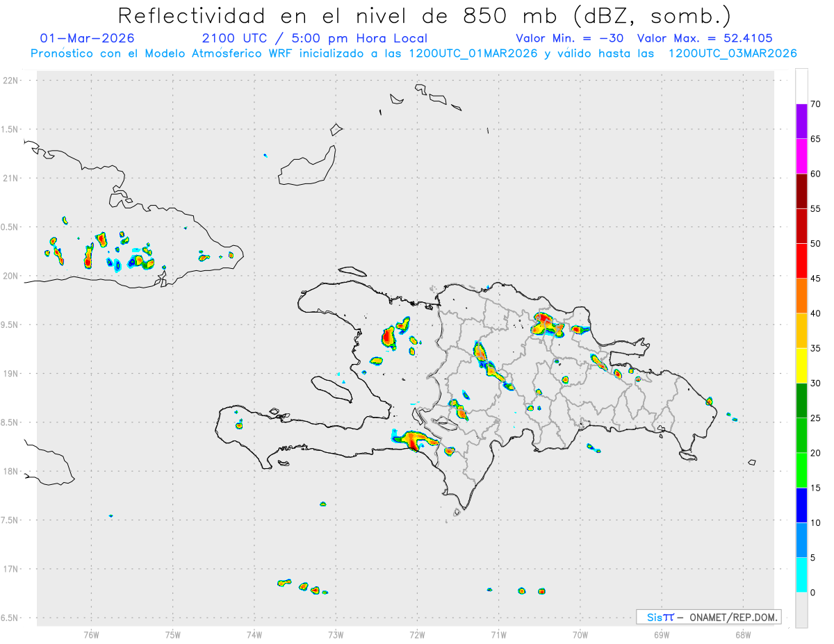Screen dimensions: 834x644
Task: Click the colorbar value label '70'
Action: [815, 104]
